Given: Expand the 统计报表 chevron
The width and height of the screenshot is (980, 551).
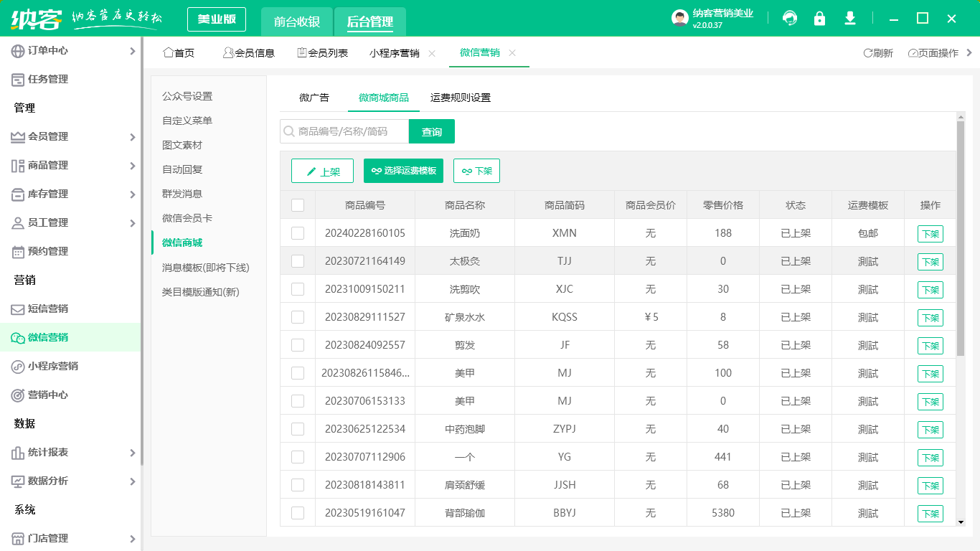Looking at the screenshot, I should pyautogui.click(x=132, y=453).
